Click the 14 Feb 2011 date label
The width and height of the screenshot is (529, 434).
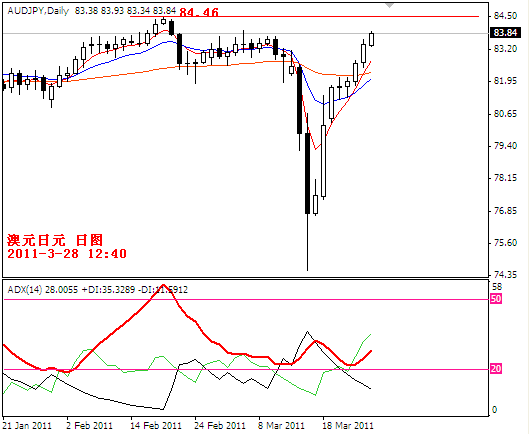click(156, 425)
